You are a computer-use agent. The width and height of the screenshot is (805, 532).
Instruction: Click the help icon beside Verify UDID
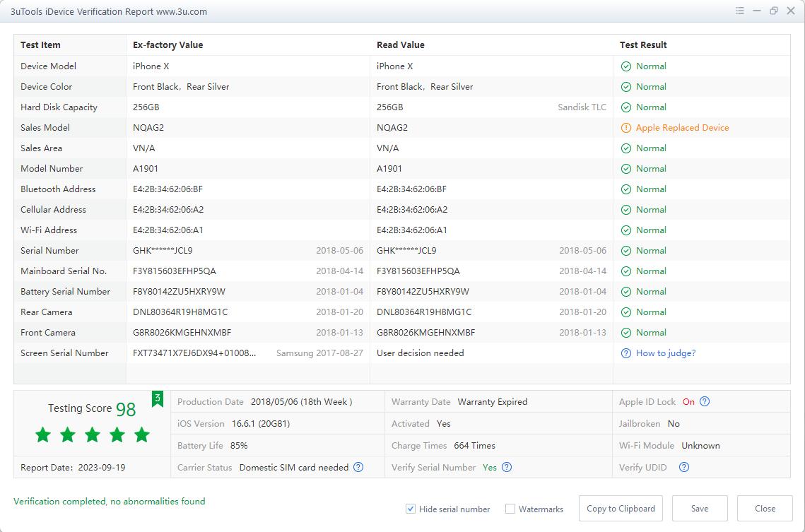tap(683, 467)
